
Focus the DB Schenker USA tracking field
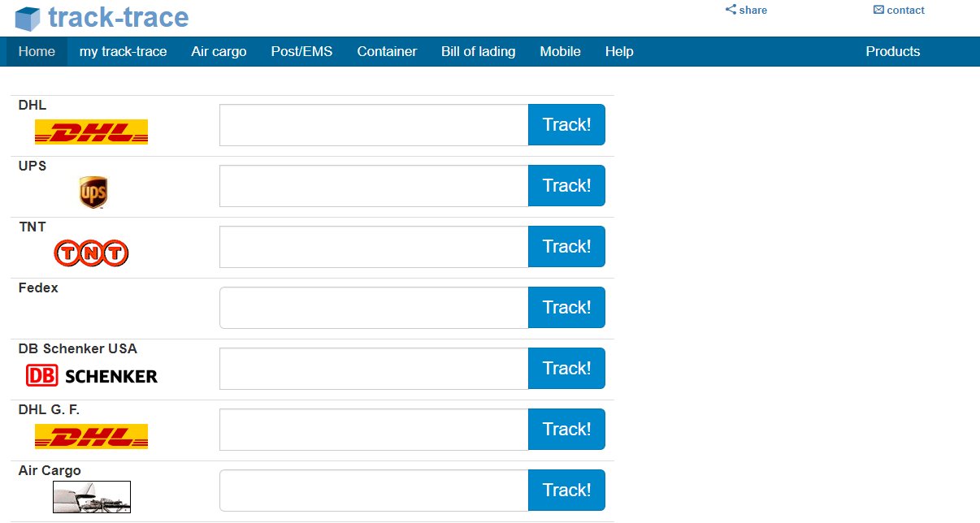pos(374,369)
